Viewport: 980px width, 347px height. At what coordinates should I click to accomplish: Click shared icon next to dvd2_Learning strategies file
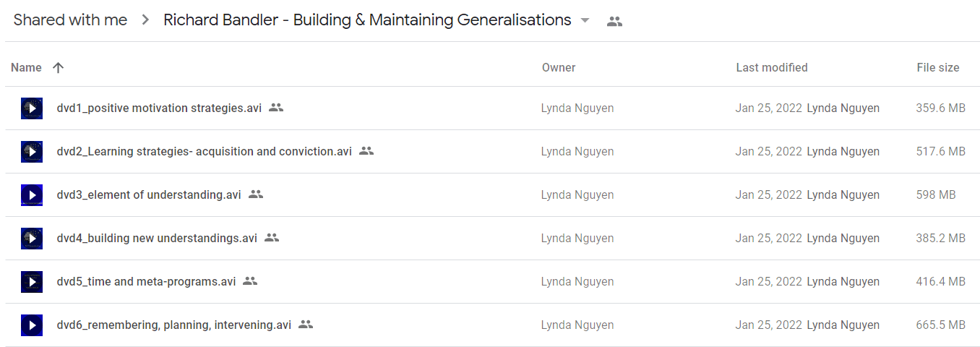(x=366, y=151)
